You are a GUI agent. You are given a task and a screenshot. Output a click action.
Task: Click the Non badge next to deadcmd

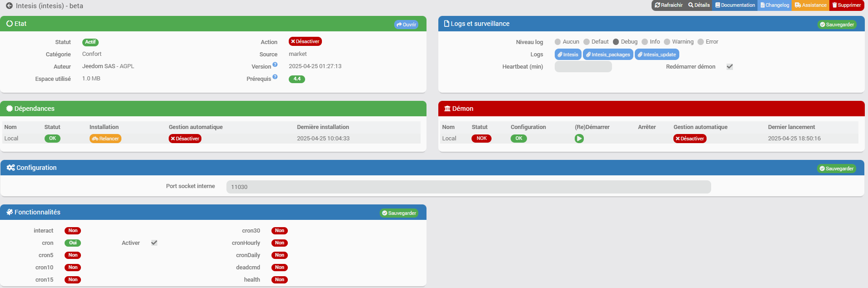click(279, 268)
